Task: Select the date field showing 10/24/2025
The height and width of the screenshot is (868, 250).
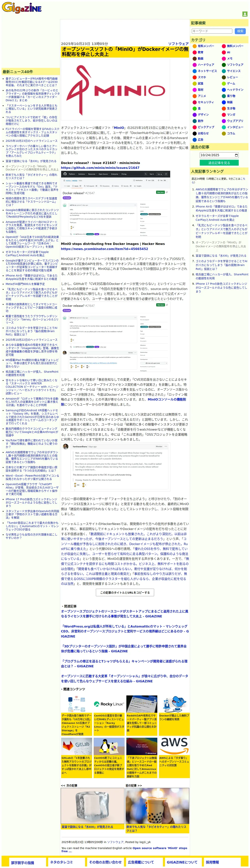Action: click(x=219, y=155)
